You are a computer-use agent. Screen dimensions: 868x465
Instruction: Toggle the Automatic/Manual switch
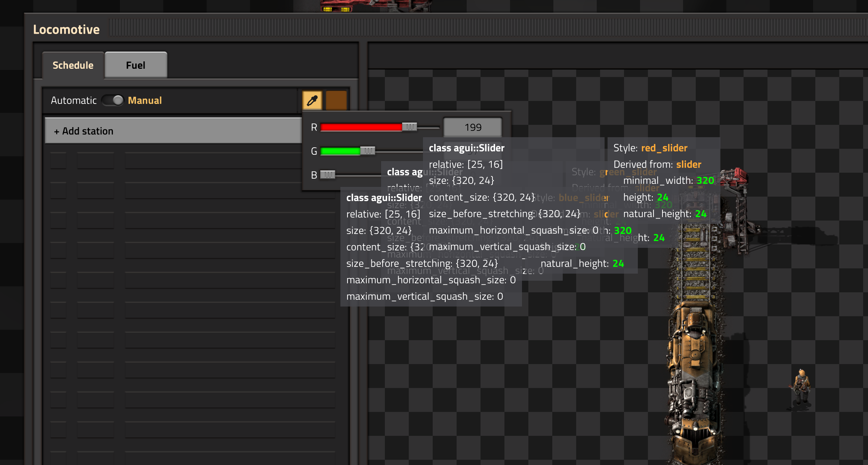pos(112,100)
